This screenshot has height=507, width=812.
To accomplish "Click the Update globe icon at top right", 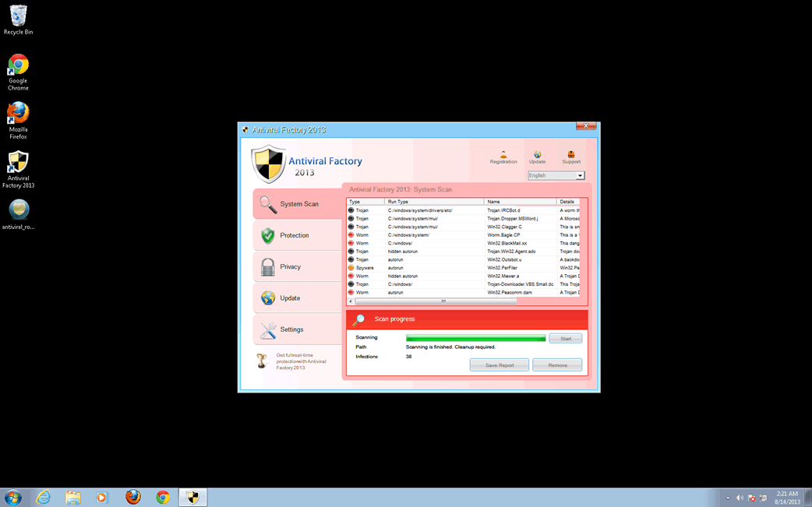I will 537,156.
